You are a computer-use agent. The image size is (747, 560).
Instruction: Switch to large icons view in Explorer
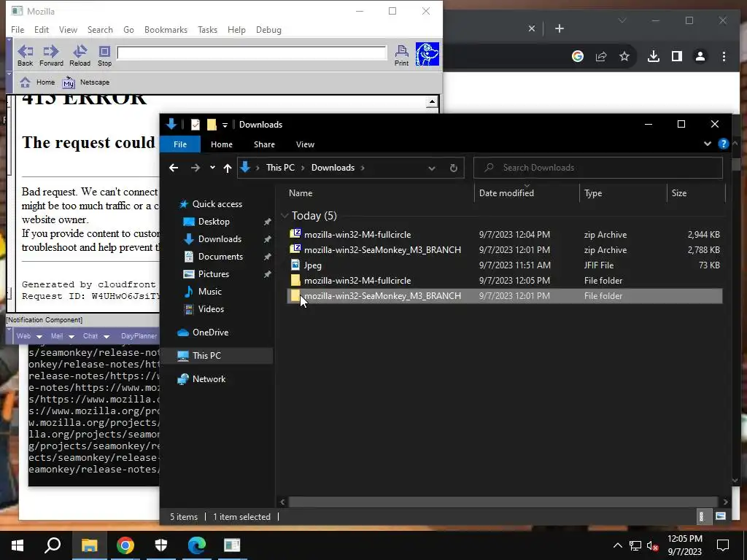point(720,516)
